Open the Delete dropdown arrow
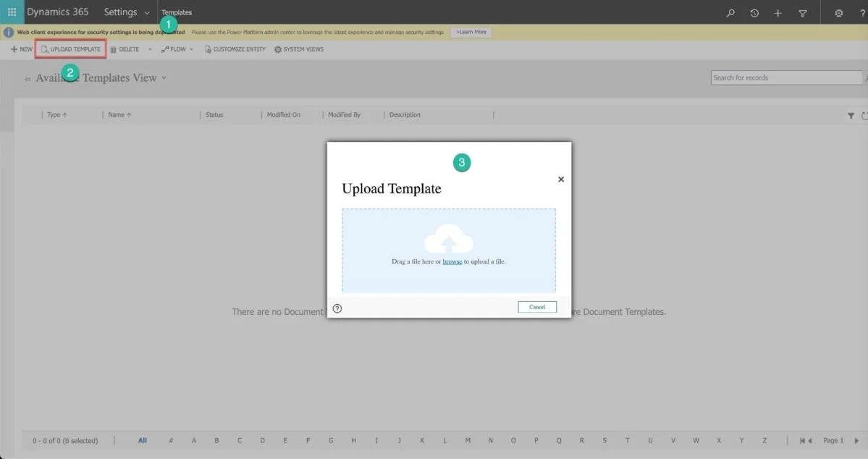The height and width of the screenshot is (459, 868). [x=149, y=49]
